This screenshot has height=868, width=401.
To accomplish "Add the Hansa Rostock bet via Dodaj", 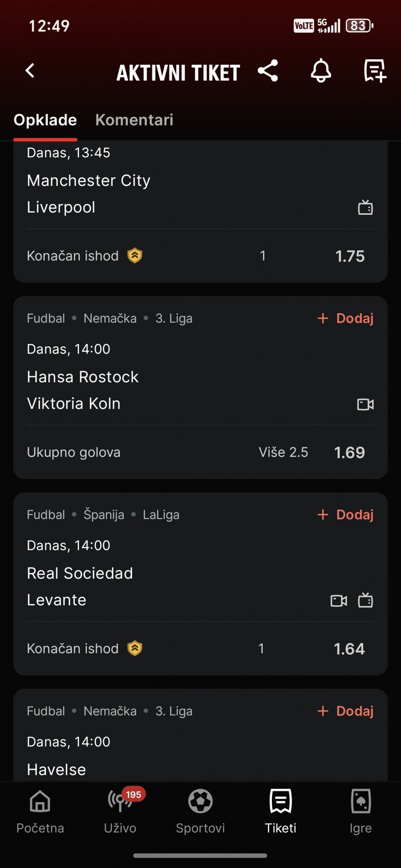I will tap(346, 318).
